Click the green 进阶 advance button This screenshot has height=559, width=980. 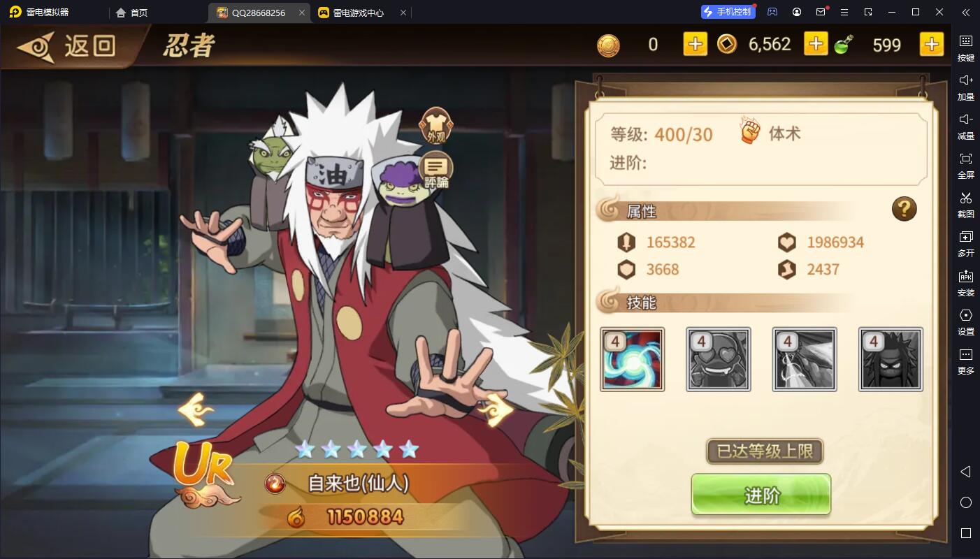(x=761, y=495)
